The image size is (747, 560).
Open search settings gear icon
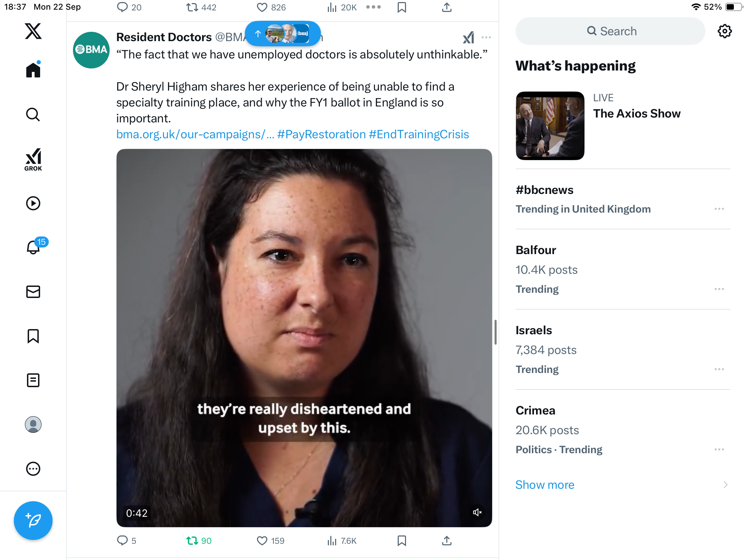tap(725, 31)
